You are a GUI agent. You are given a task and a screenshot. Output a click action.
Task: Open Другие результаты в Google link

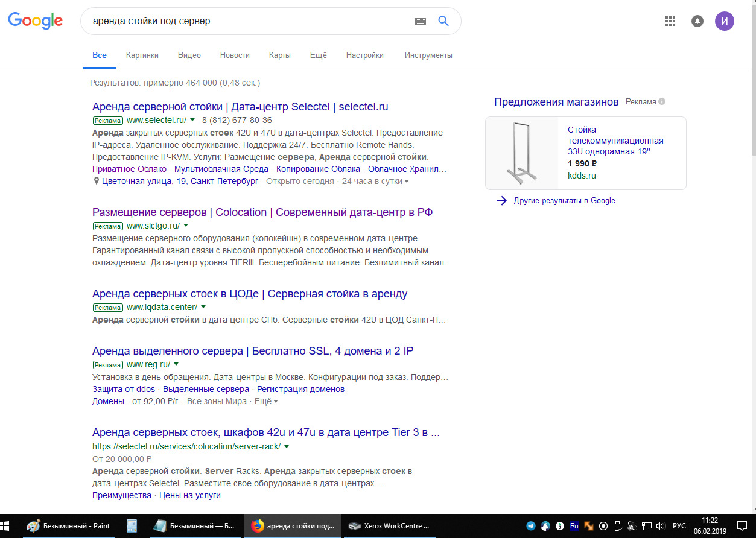coord(565,200)
